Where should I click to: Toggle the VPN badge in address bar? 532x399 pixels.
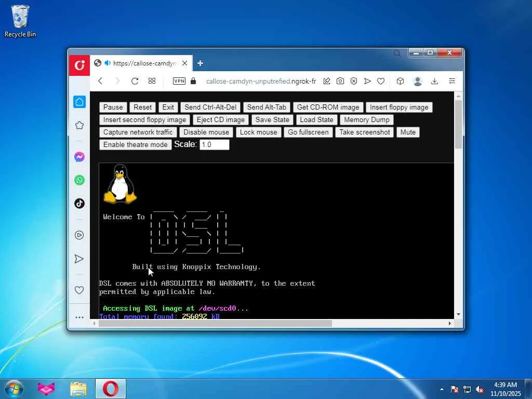click(179, 81)
